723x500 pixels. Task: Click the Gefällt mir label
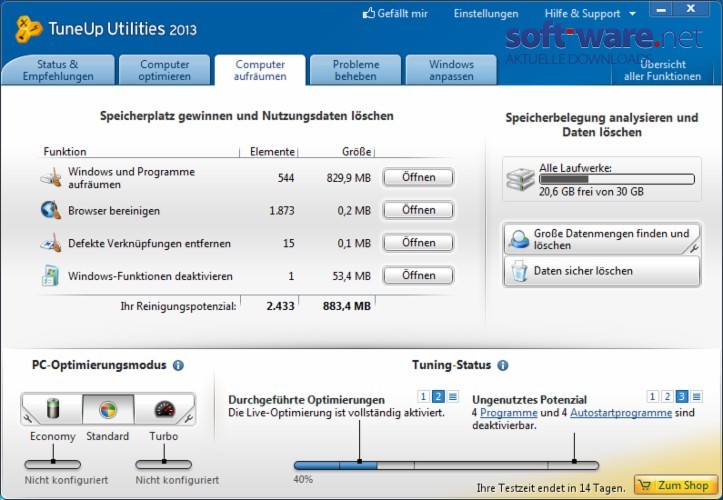tap(403, 13)
